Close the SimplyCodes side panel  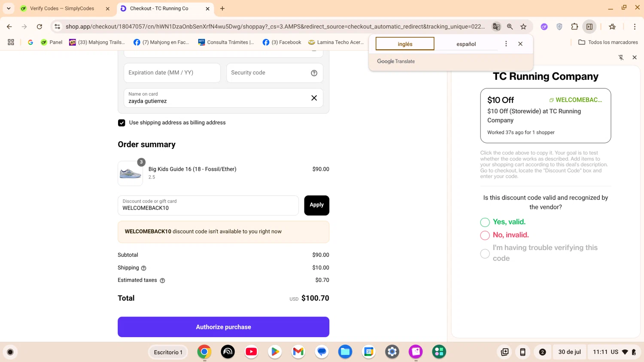tap(635, 57)
